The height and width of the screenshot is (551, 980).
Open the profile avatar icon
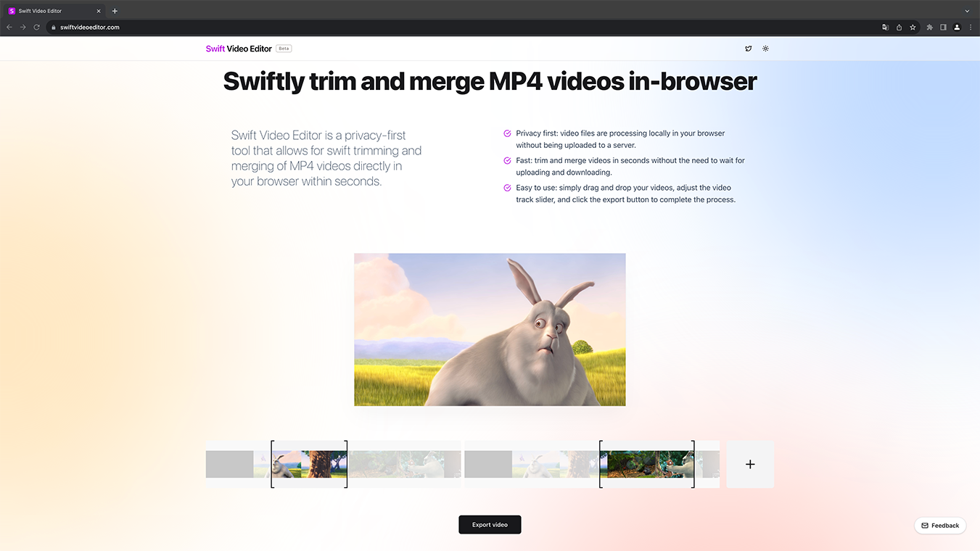(x=957, y=27)
